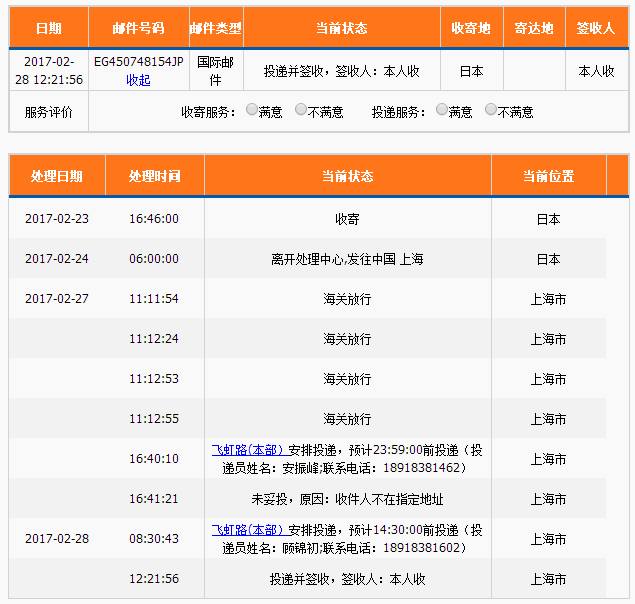
Task: Click date cell 2017-02-28 12:21:56
Action: pos(49,70)
